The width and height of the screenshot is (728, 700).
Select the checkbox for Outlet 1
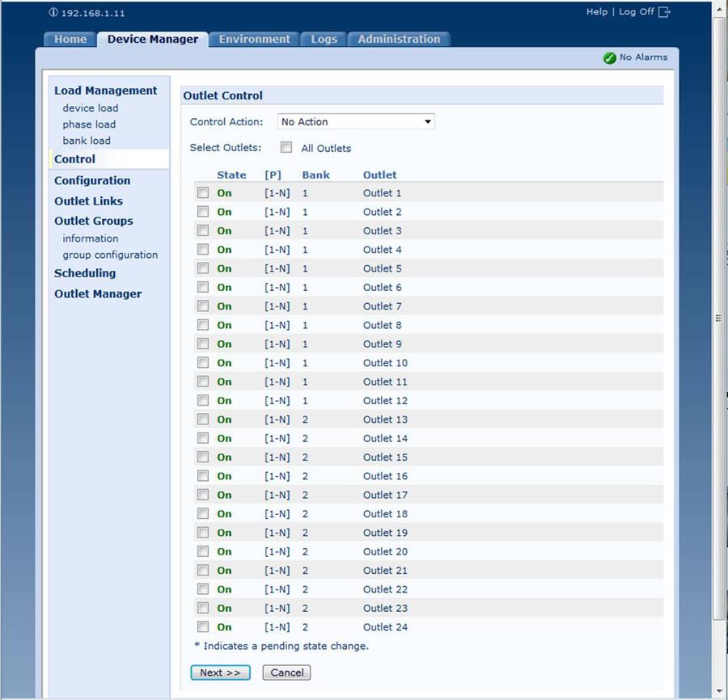coord(203,193)
